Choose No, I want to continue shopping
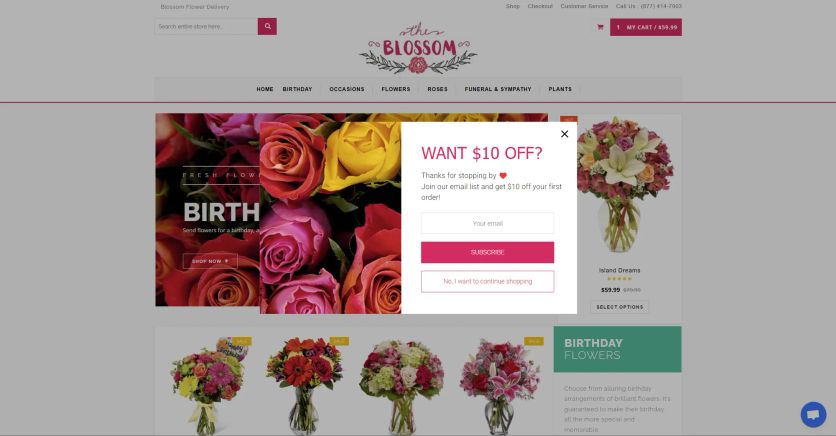Image resolution: width=836 pixels, height=436 pixels. [x=487, y=281]
